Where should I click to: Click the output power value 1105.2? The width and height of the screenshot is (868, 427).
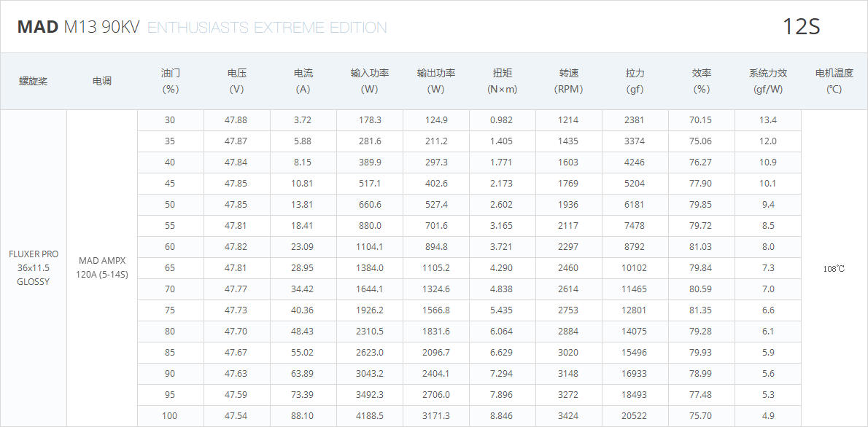(x=436, y=267)
